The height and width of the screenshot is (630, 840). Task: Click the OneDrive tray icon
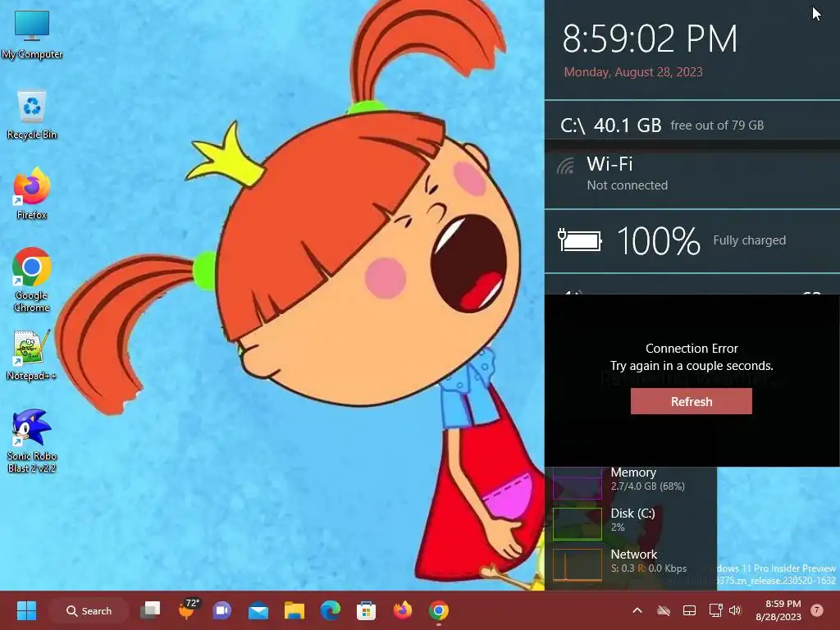pos(663,610)
